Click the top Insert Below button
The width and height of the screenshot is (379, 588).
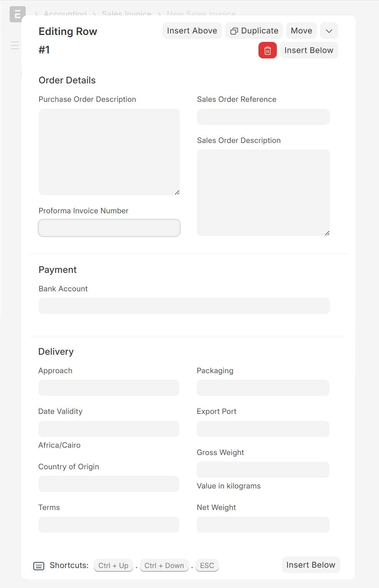309,50
